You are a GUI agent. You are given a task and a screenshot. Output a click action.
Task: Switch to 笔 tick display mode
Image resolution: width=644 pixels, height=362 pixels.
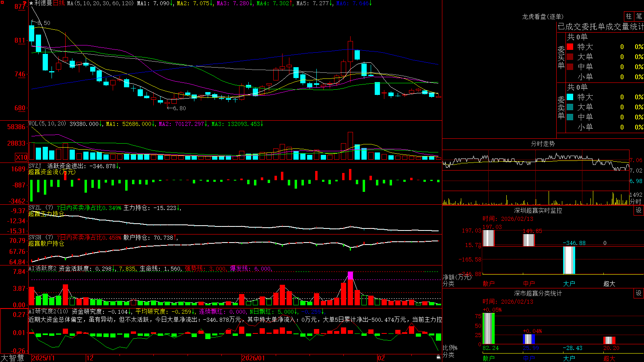[639, 16]
